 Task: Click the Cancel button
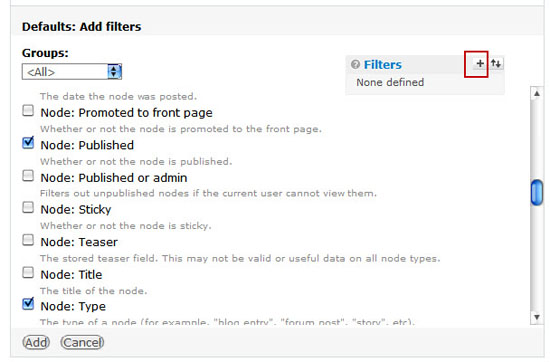coord(82,342)
